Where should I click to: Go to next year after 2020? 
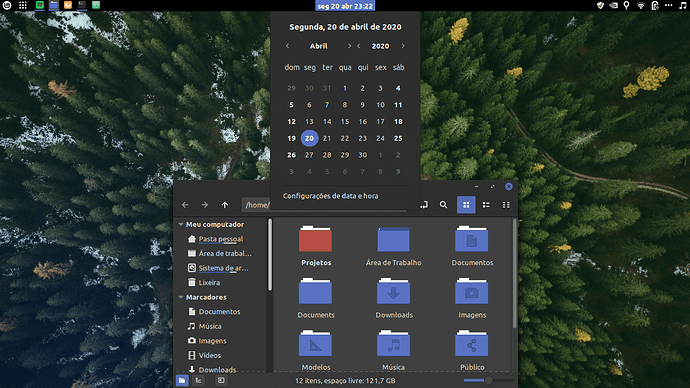[x=403, y=46]
